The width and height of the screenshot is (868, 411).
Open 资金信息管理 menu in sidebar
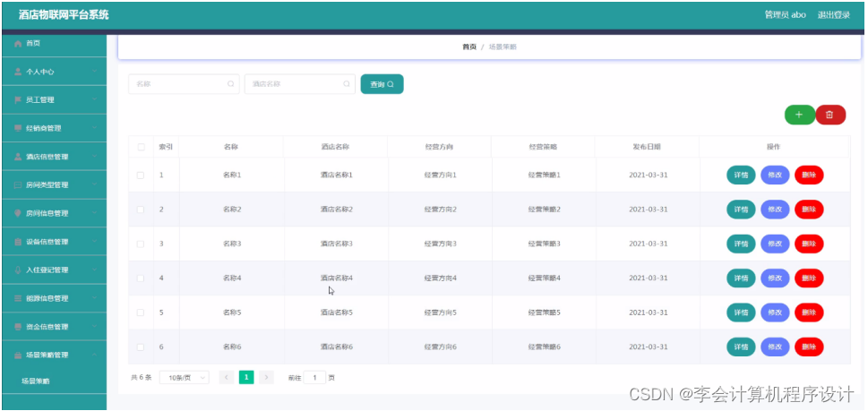[x=55, y=327]
